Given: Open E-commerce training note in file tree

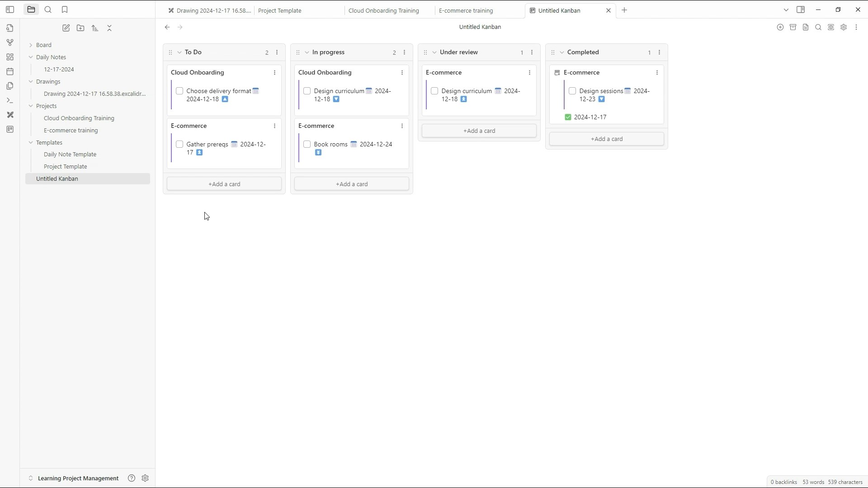Looking at the screenshot, I should [71, 130].
